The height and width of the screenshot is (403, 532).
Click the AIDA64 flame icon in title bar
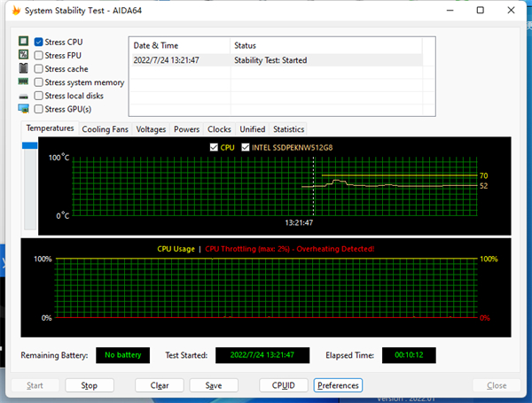(12, 11)
